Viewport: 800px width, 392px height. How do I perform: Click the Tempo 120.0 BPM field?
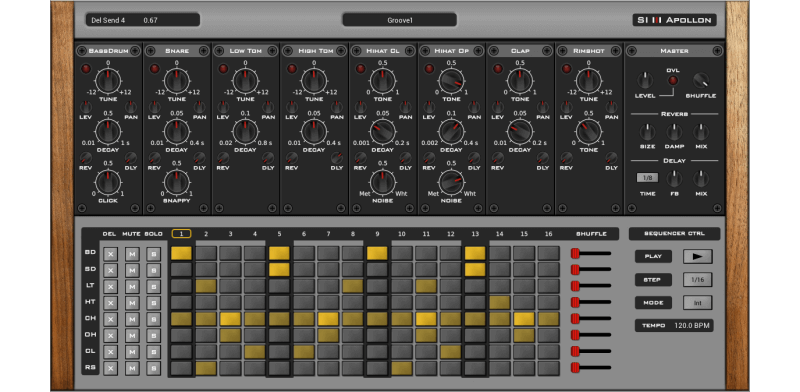(x=674, y=325)
